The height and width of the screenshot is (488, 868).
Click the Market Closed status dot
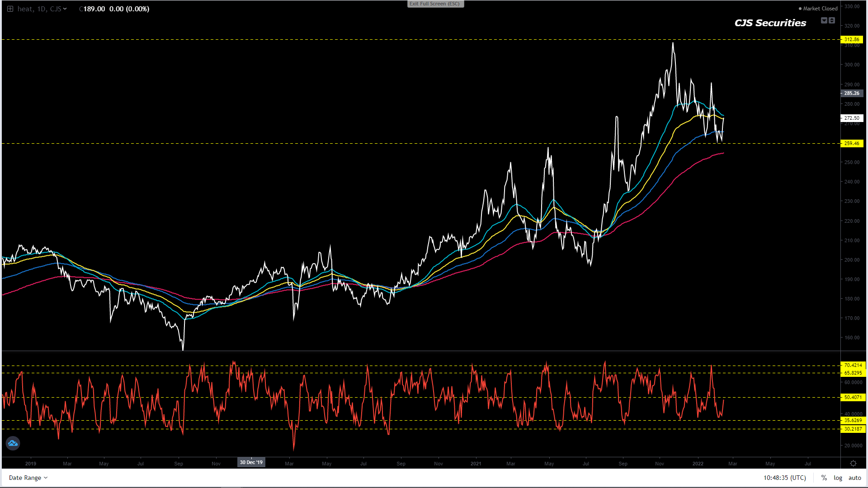point(800,9)
